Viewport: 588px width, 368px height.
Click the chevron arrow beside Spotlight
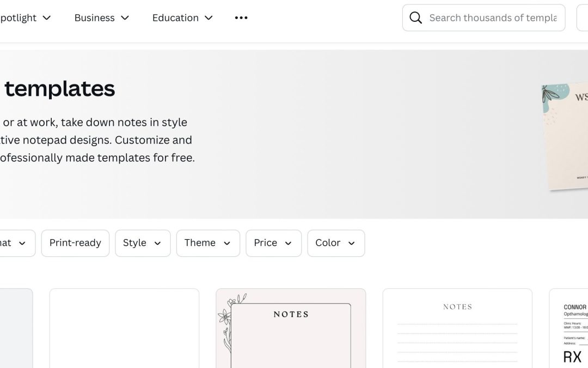pos(47,18)
